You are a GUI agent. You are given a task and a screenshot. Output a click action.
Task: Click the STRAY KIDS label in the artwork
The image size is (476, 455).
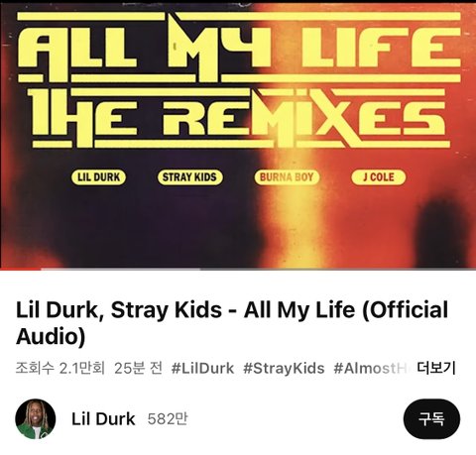pyautogui.click(x=189, y=177)
